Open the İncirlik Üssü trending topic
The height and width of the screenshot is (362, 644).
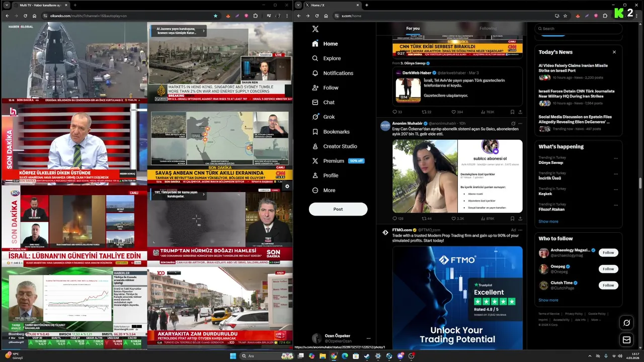(x=549, y=178)
